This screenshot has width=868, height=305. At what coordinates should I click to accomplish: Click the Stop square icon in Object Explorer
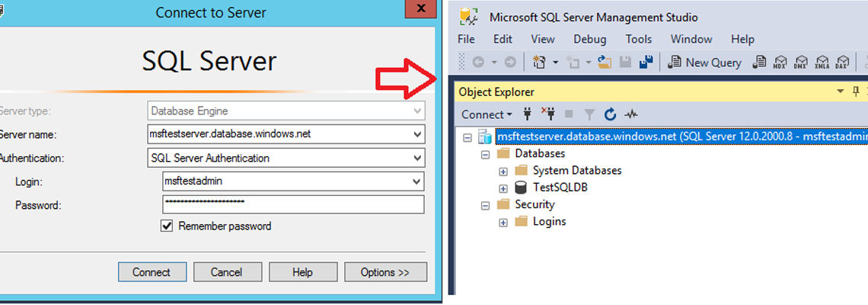(x=569, y=115)
